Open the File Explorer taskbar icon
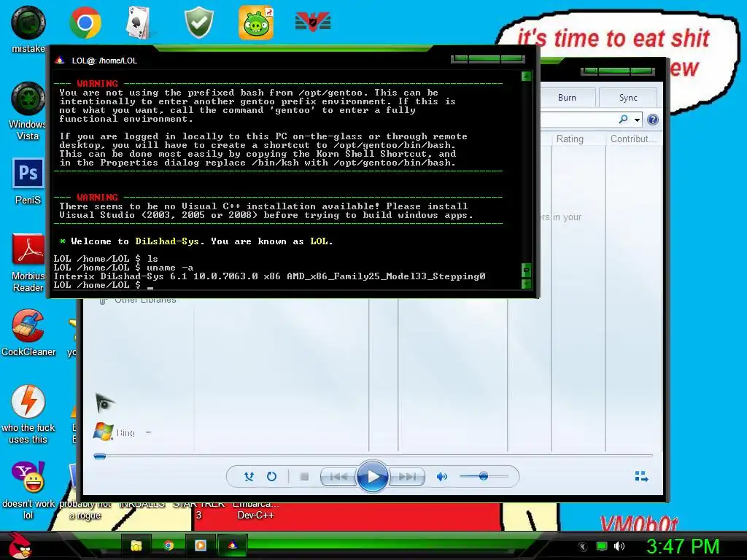The width and height of the screenshot is (747, 560). 136,545
